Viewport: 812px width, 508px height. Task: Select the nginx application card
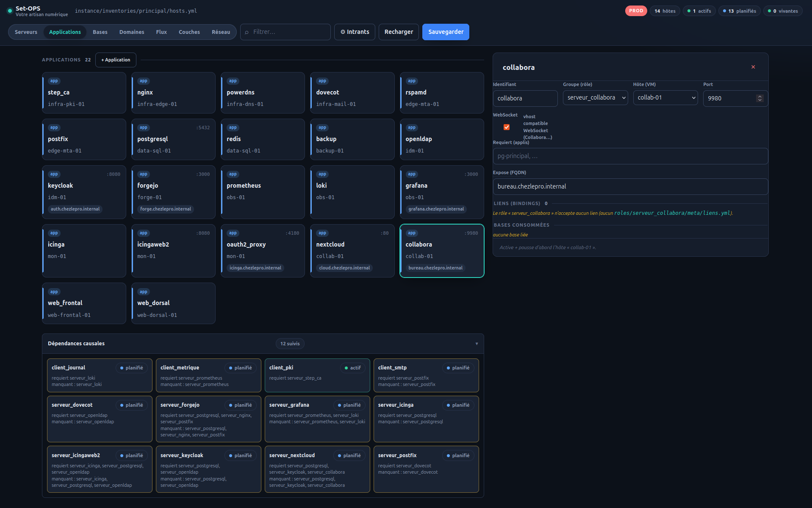pyautogui.click(x=173, y=93)
